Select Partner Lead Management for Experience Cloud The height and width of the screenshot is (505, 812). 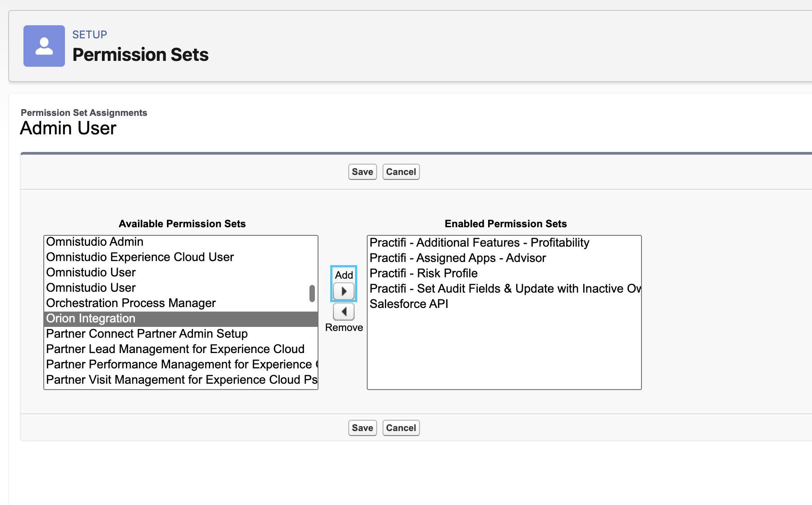(x=181, y=349)
